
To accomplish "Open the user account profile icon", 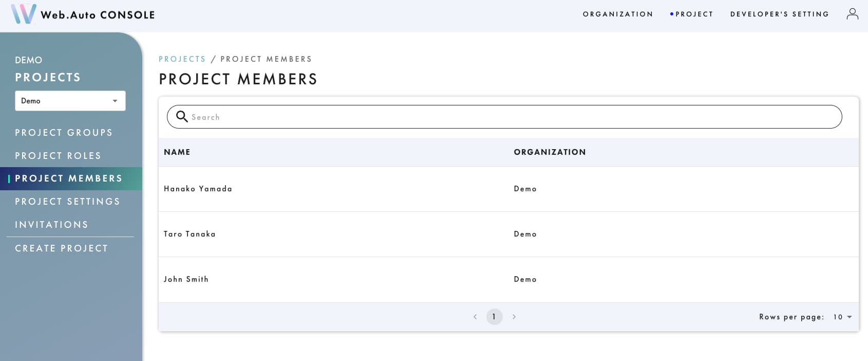I will click(852, 14).
